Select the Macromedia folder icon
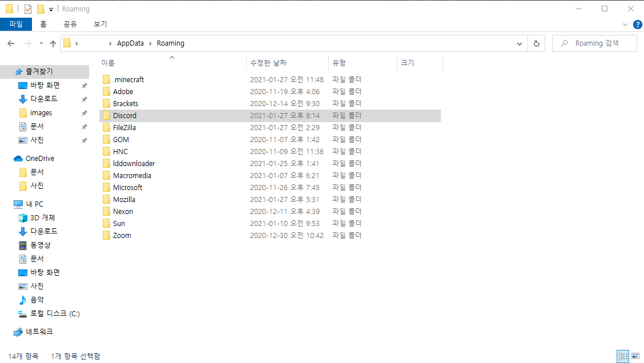This screenshot has width=644, height=363. [106, 175]
